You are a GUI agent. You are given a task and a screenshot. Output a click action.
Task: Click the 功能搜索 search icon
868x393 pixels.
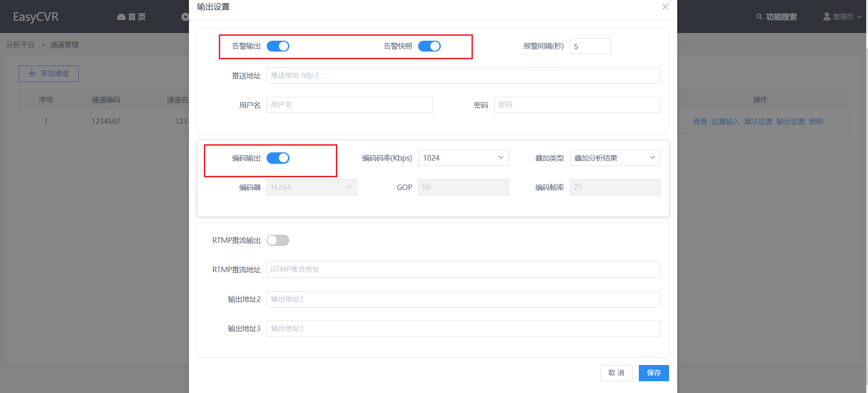pos(759,17)
